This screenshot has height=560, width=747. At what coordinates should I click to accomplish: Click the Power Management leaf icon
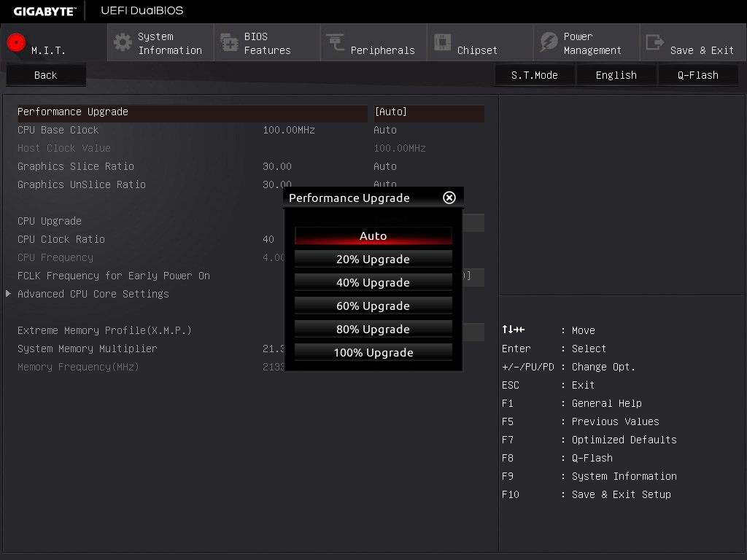(549, 42)
